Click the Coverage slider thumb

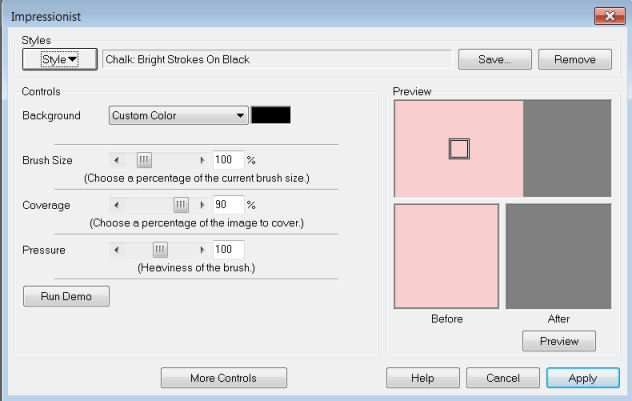[x=181, y=205]
